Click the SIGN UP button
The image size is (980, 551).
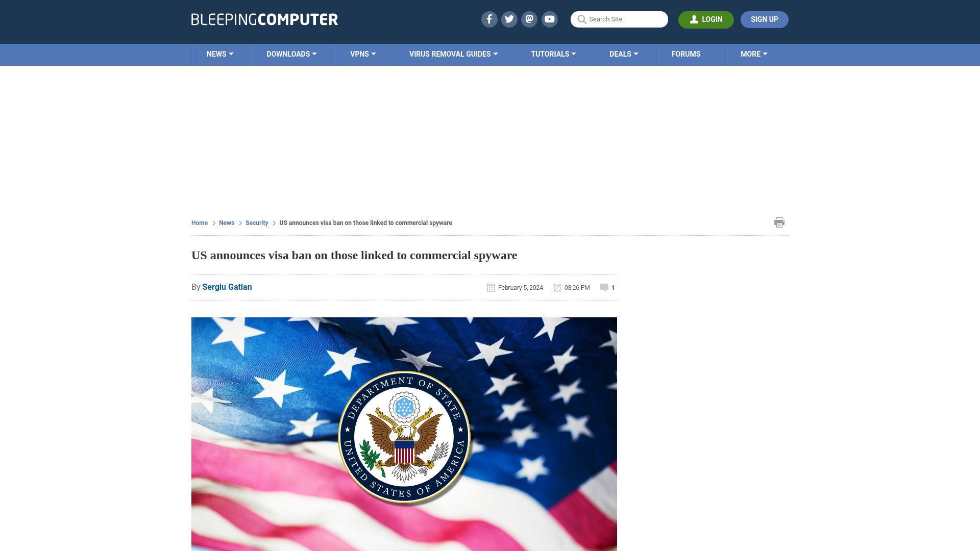pos(765,19)
